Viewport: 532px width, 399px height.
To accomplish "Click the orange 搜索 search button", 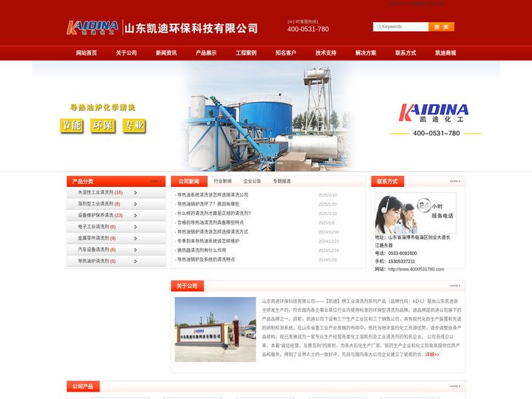I will coord(441,27).
